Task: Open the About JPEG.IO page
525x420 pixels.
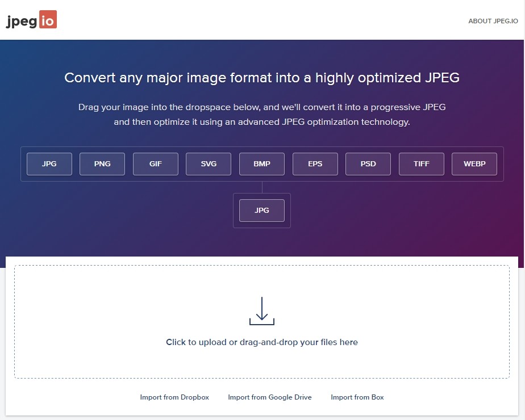Action: pos(493,21)
